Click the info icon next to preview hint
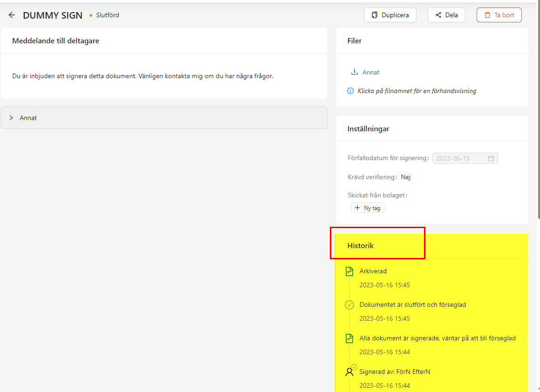This screenshot has width=540, height=392. (x=350, y=91)
